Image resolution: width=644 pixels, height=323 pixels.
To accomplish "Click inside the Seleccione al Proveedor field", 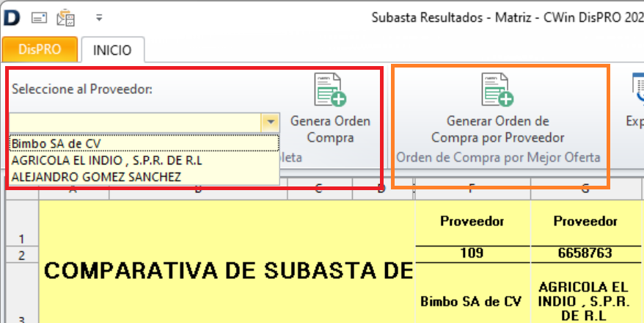I will click(135, 122).
